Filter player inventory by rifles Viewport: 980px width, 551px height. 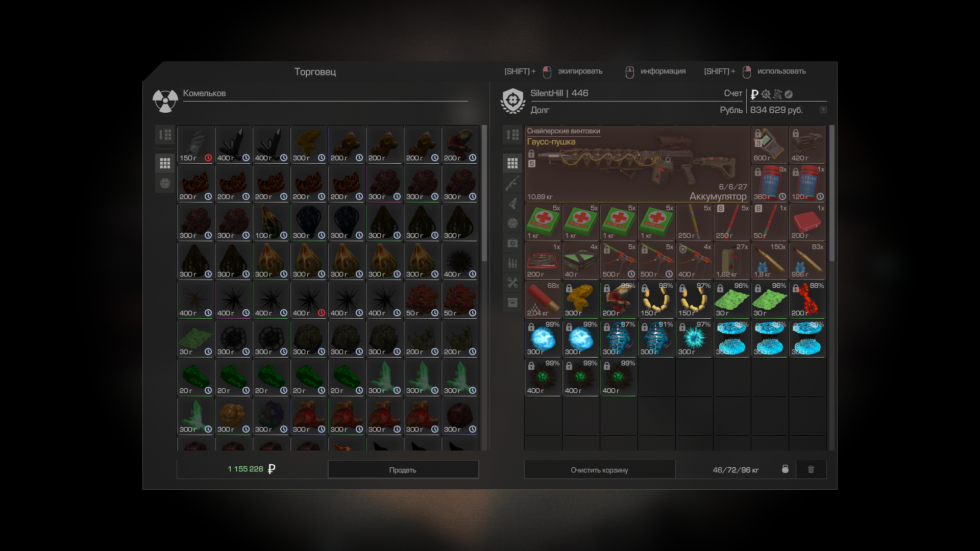click(512, 183)
